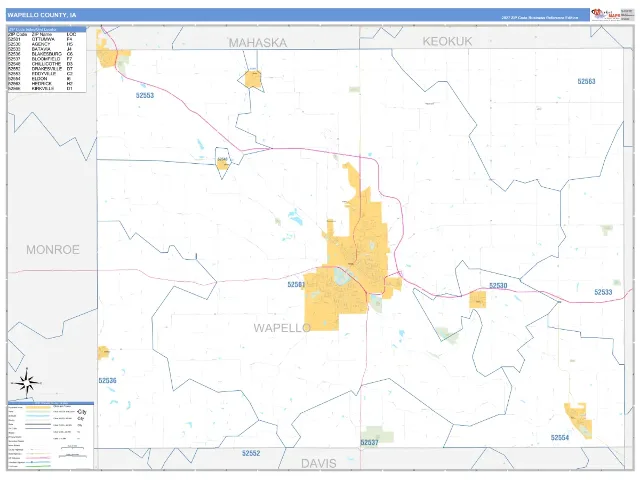Select the 52536 ZIP code label
This screenshot has height=480, width=640.
click(x=107, y=380)
